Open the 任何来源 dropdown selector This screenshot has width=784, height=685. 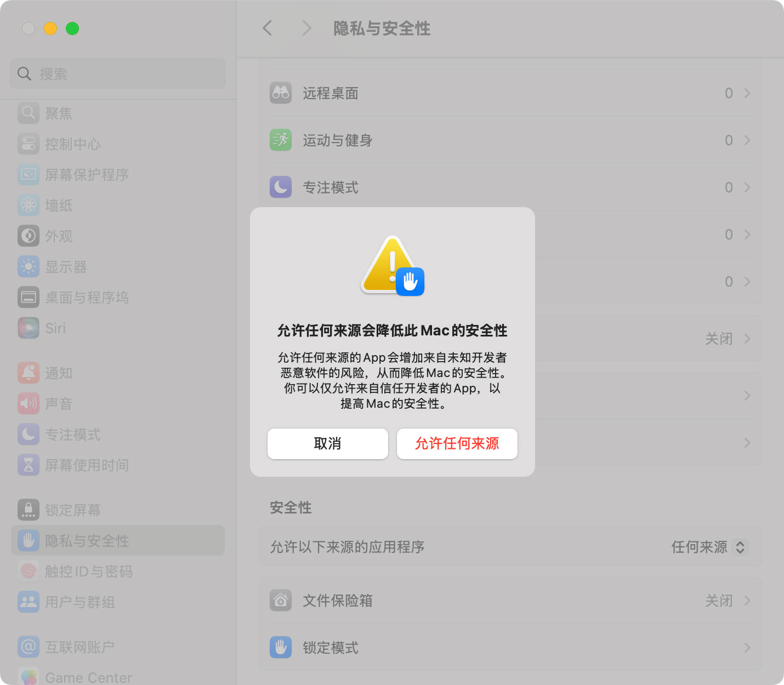point(709,547)
